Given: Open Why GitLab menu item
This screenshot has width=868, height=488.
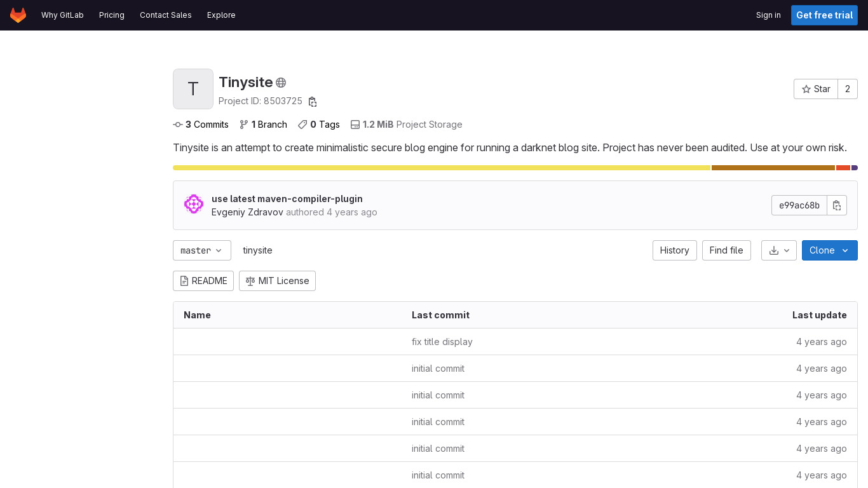Looking at the screenshot, I should tap(62, 15).
